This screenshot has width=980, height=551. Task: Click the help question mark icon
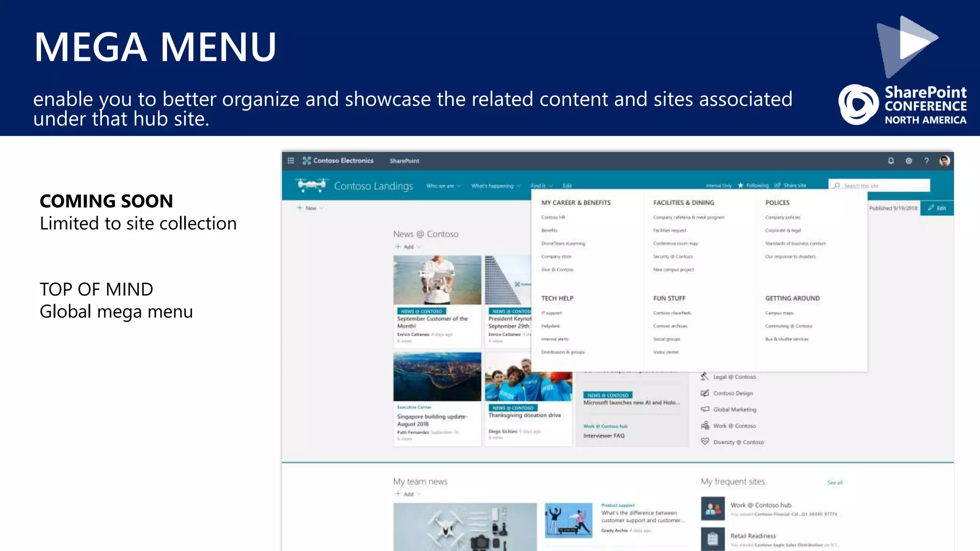click(926, 161)
